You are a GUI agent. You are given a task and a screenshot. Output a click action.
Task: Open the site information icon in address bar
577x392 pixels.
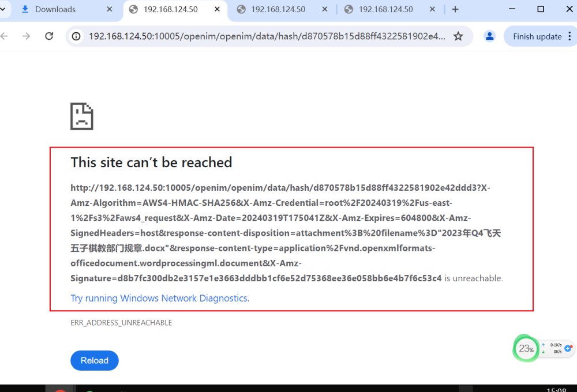76,36
